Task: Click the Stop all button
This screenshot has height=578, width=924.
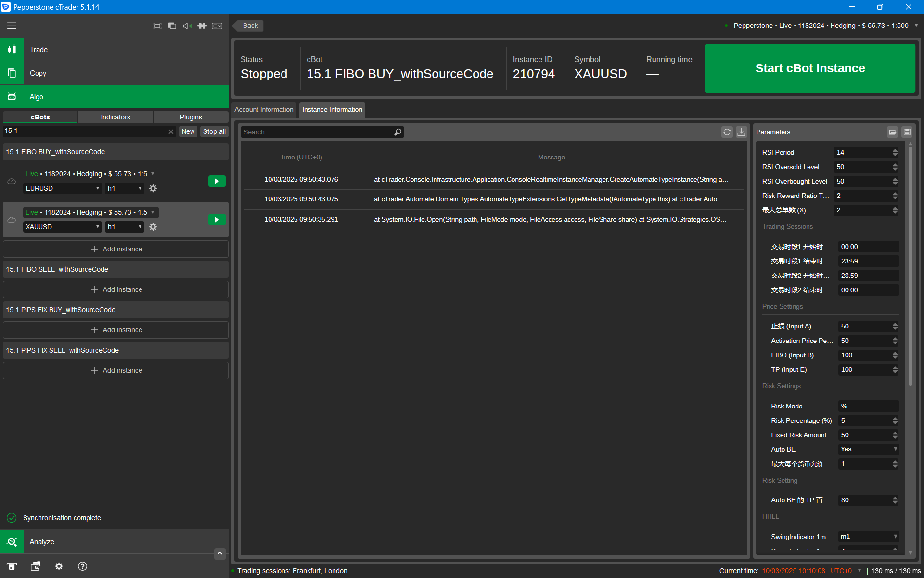Action: 214,131
